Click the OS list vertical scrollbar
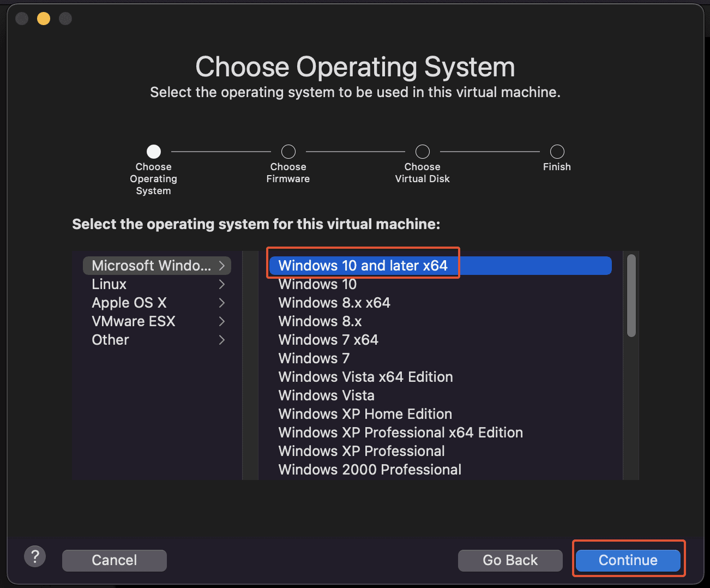The height and width of the screenshot is (588, 710). pyautogui.click(x=631, y=296)
